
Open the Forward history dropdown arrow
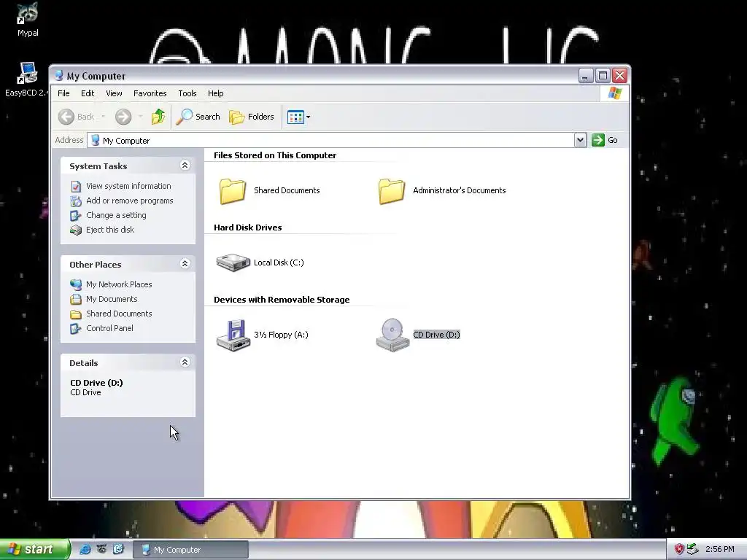pyautogui.click(x=140, y=117)
